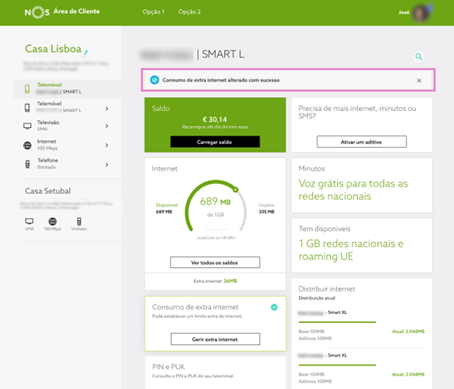Expand the second Telemóvel SMART L row

click(107, 109)
